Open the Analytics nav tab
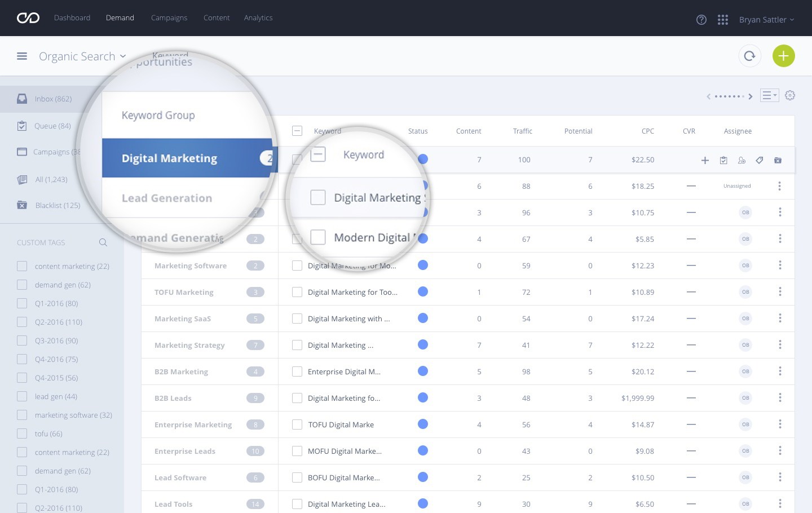 point(258,17)
